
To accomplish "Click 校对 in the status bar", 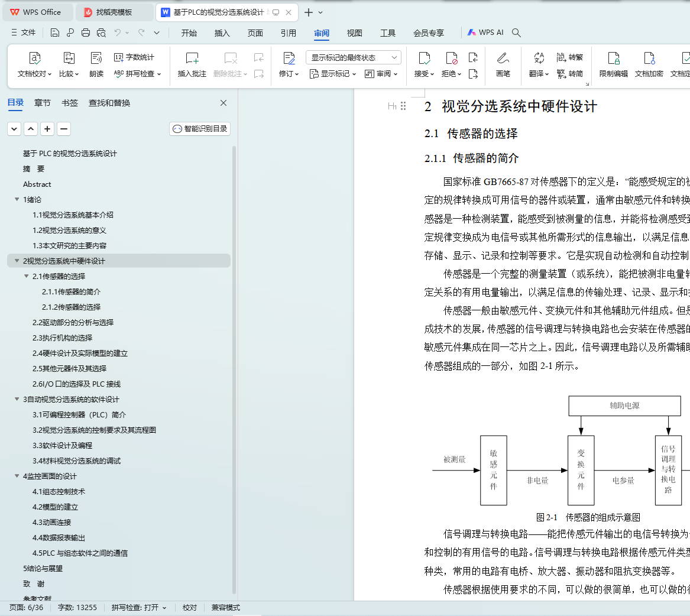I will (190, 608).
